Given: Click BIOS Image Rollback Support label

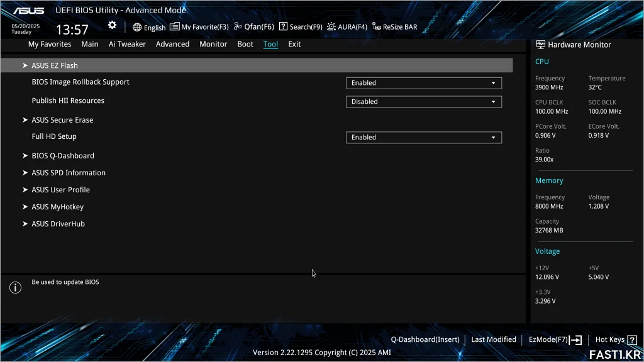Looking at the screenshot, I should point(80,82).
